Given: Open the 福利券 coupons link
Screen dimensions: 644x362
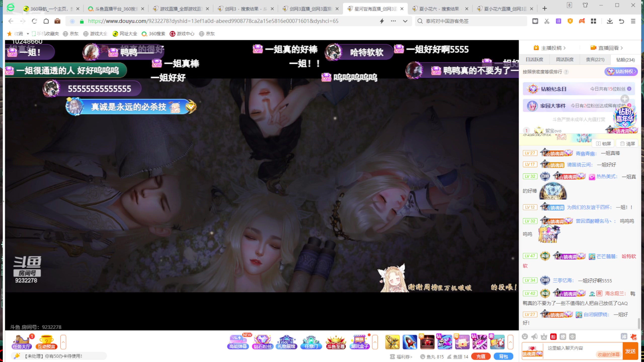Looking at the screenshot, I should [x=401, y=357].
